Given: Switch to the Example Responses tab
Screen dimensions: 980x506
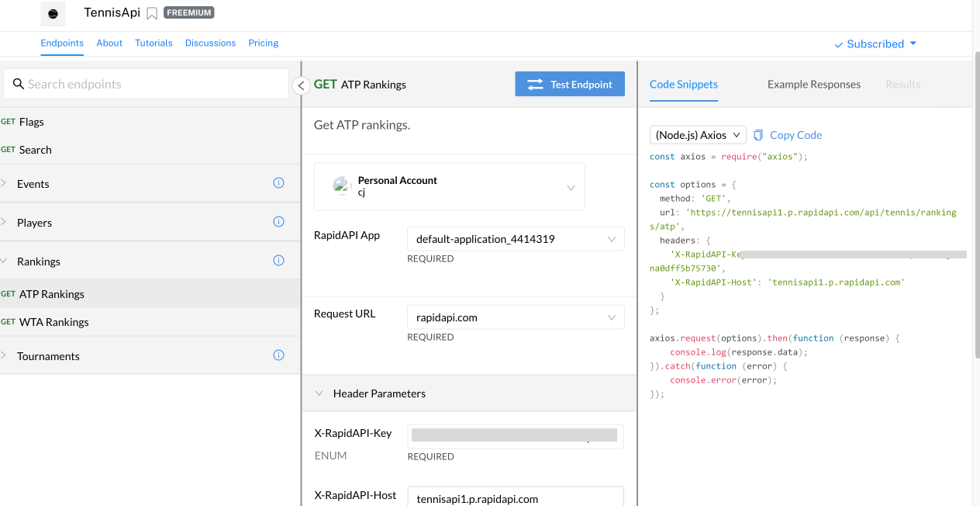Looking at the screenshot, I should point(813,85).
